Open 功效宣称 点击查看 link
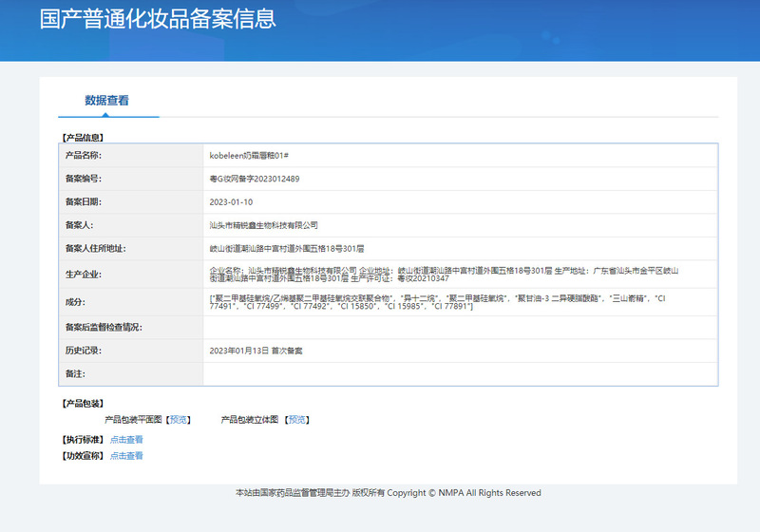The image size is (760, 532). coord(126,455)
